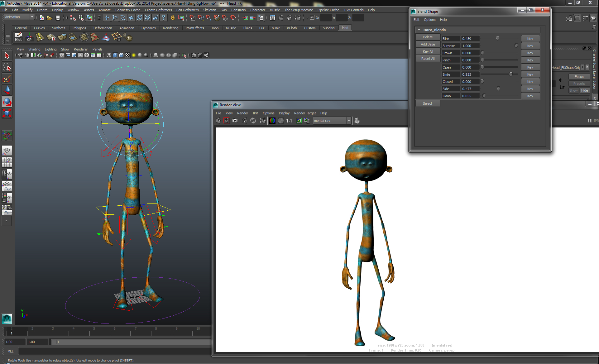Toggle textured display in viewport toolbar
This screenshot has width=599, height=364.
(127, 55)
